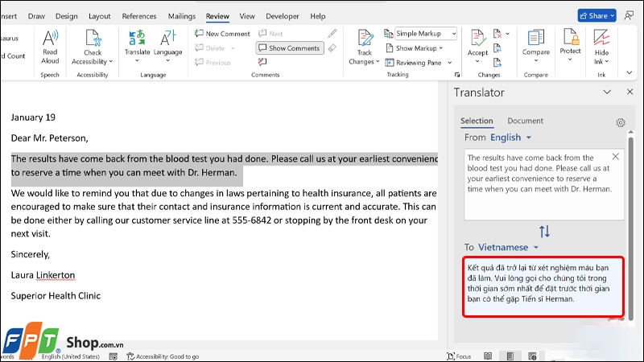
Task: Expand the Reviewing Pane dropdown arrow
Action: tap(450, 63)
